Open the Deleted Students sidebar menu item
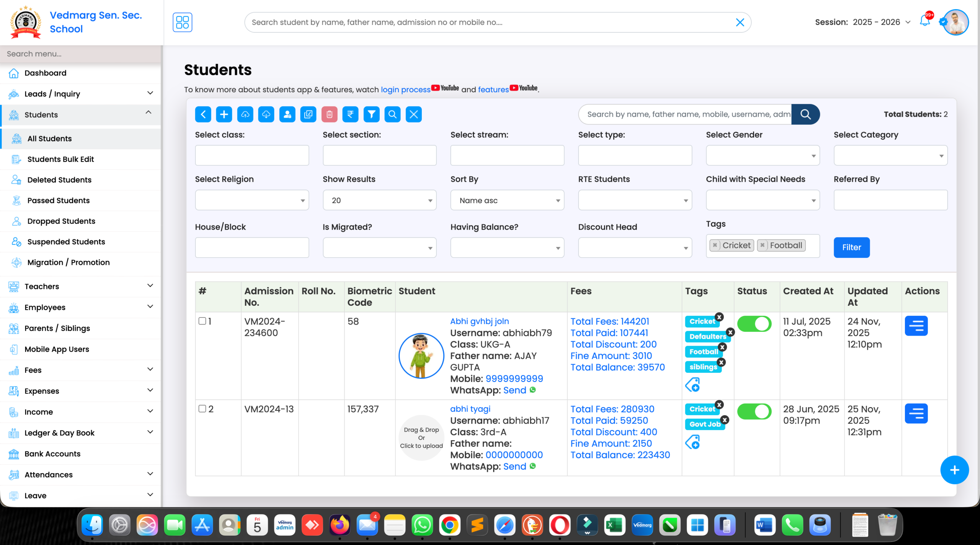Screen dimensions: 980x545 (59, 179)
